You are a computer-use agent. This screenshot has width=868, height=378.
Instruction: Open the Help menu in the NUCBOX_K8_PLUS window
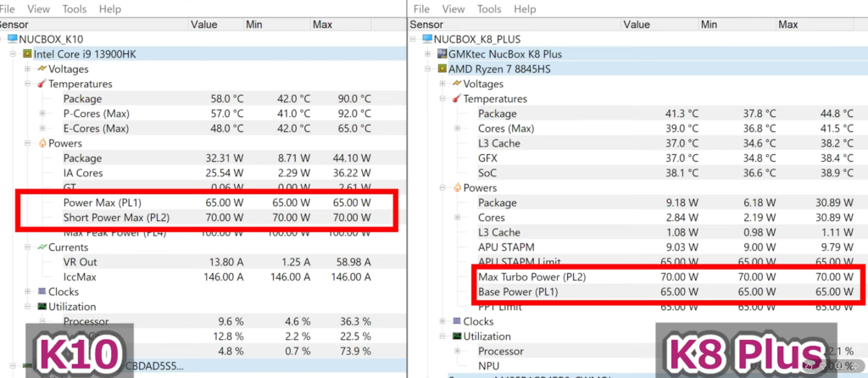[525, 9]
